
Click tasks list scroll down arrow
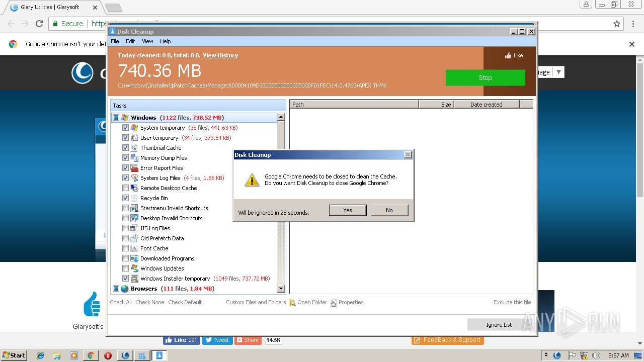(281, 289)
